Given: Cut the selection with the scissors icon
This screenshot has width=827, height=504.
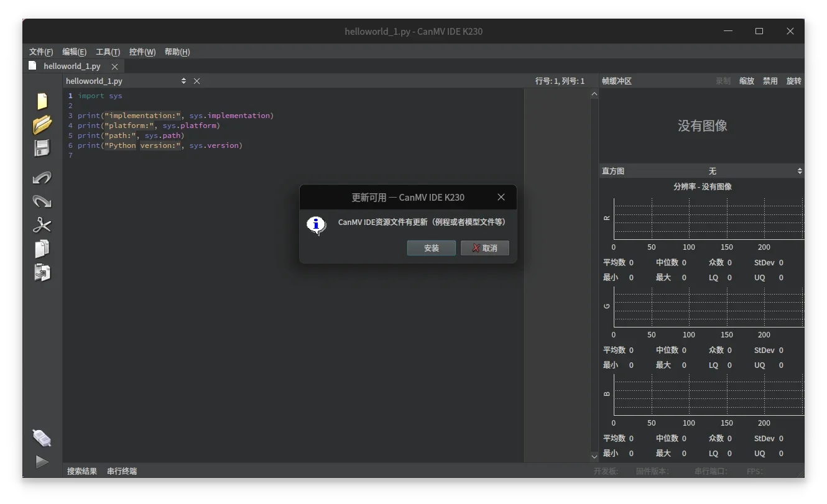Looking at the screenshot, I should [42, 224].
